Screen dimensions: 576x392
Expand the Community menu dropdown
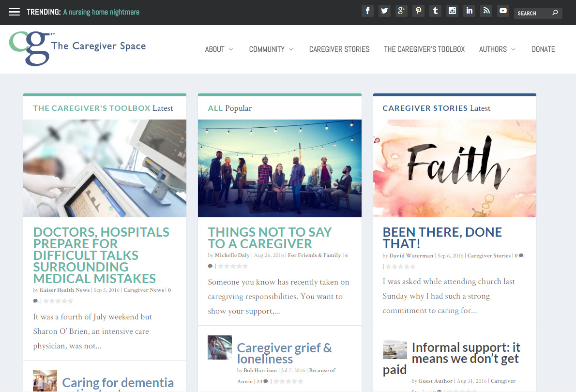[x=271, y=49]
